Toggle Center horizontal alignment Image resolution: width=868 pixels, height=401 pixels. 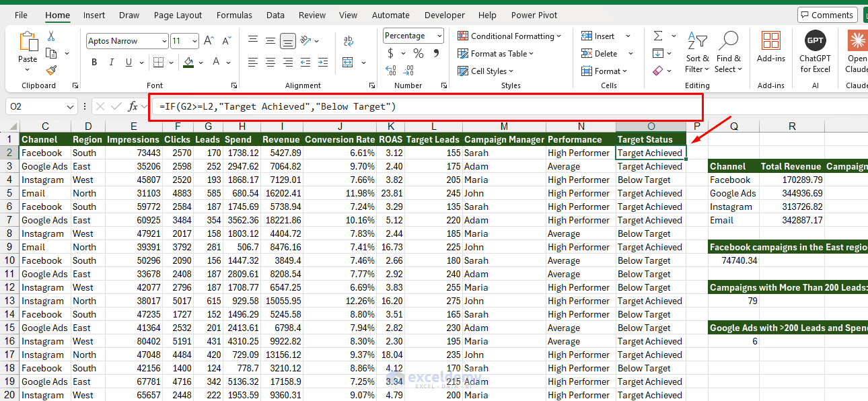pos(270,63)
